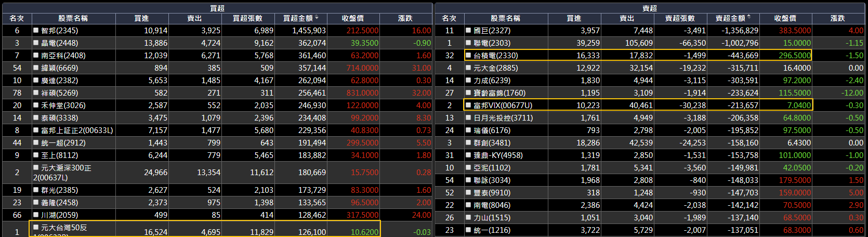This screenshot has width=868, height=237.
Task: Sort 賣超 table by 漲跌 header
Action: [x=838, y=18]
